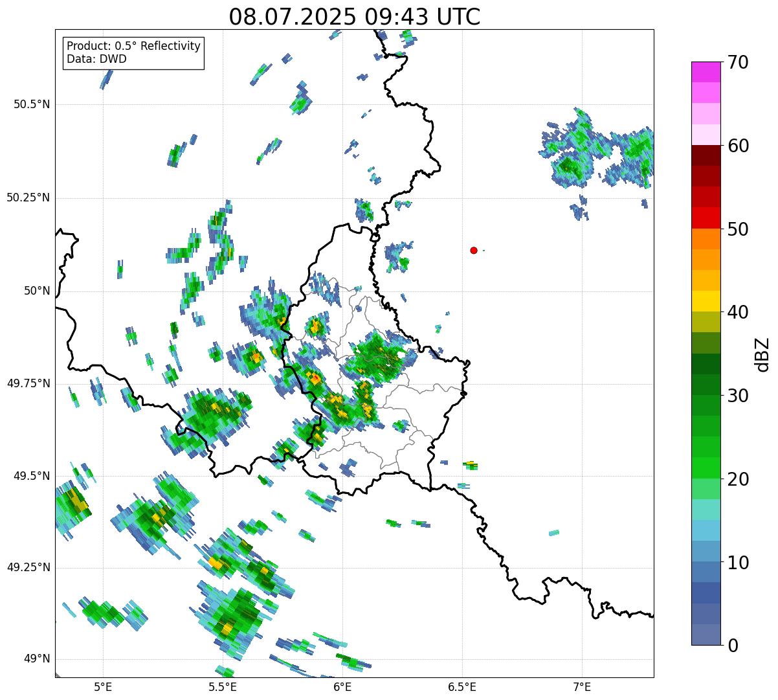Click the 49.5°N latitude label
Screen dimensions: 778x700
[32, 476]
